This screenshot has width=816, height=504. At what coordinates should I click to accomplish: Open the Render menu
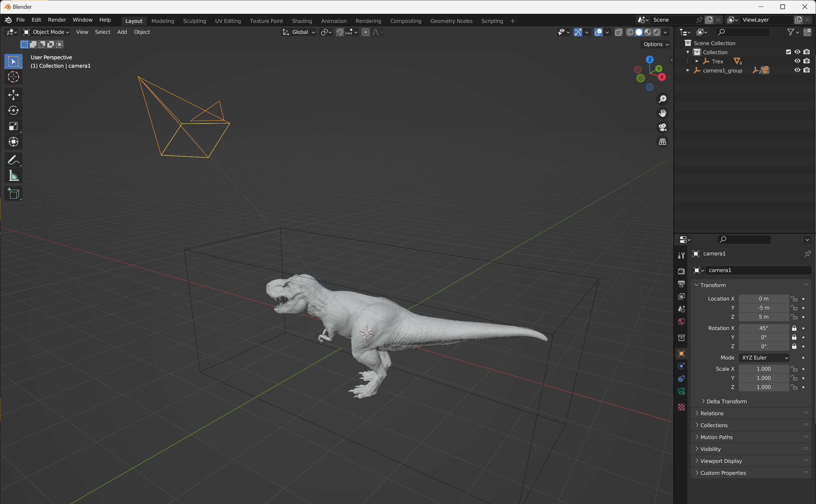[x=56, y=20]
